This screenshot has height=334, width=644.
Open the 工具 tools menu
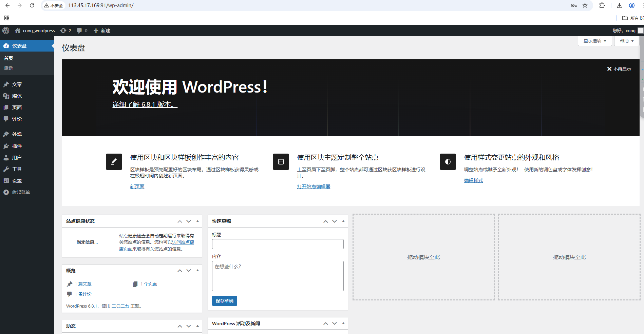27,169
